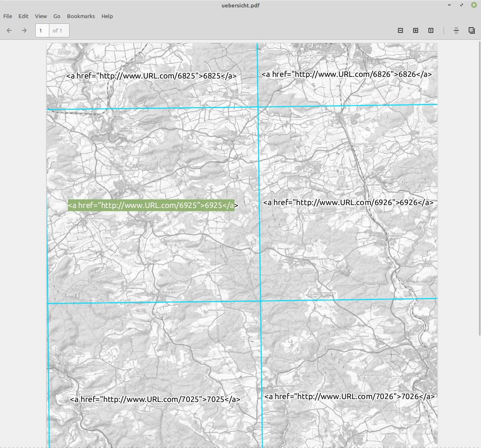Open the Bookmarks menu
Viewport: 481px width, 448px height.
(81, 16)
